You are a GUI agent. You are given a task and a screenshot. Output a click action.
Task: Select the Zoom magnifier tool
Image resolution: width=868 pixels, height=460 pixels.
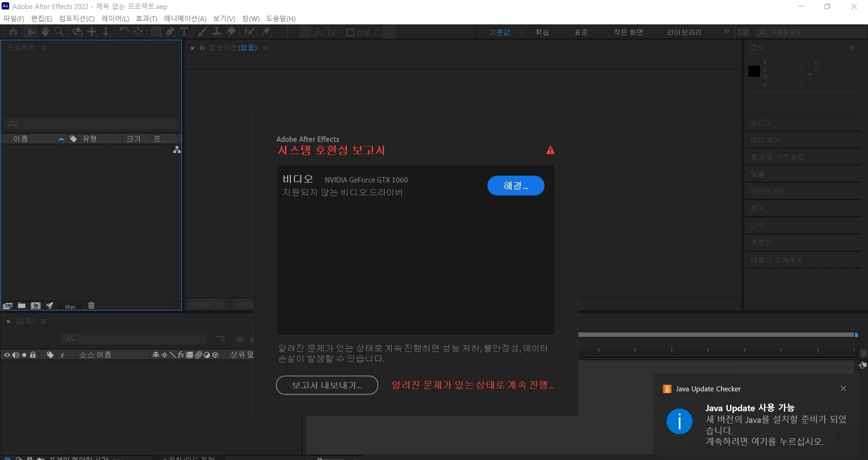59,32
